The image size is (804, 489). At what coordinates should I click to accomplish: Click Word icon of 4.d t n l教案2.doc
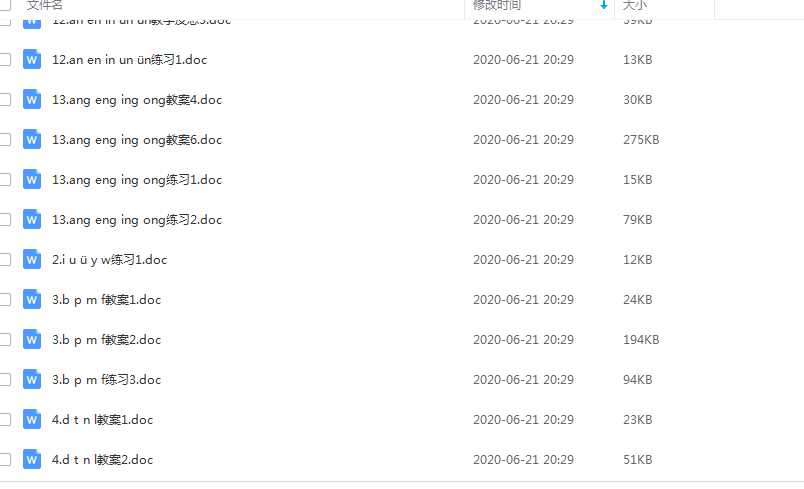tap(32, 459)
